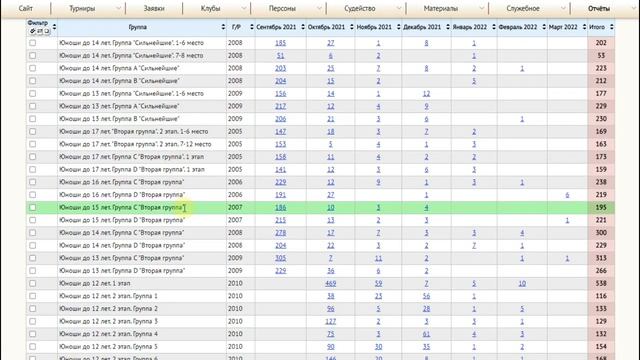Open the 61 link for 2 этап Группа 4
Screen dimensions: 640x360
426,334
